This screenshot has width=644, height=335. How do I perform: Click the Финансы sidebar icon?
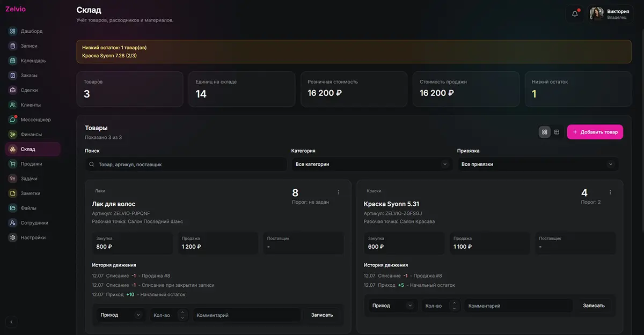click(13, 135)
